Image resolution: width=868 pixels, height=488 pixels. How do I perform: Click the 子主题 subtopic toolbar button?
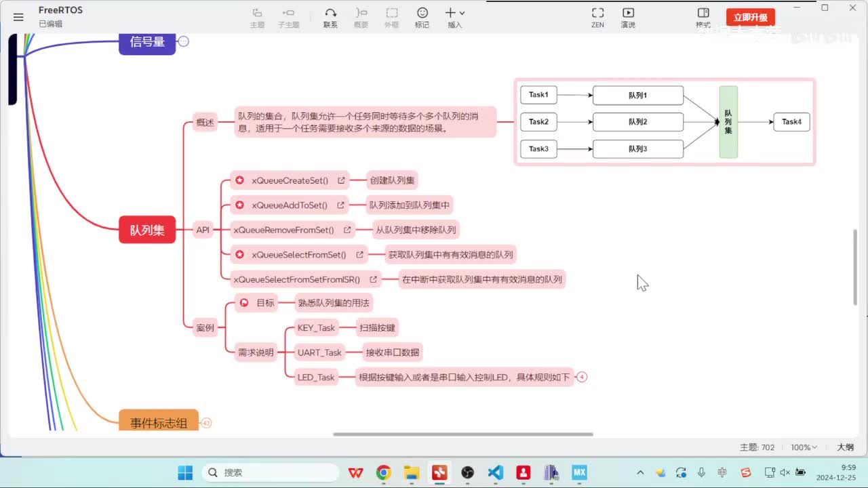pyautogui.click(x=288, y=18)
